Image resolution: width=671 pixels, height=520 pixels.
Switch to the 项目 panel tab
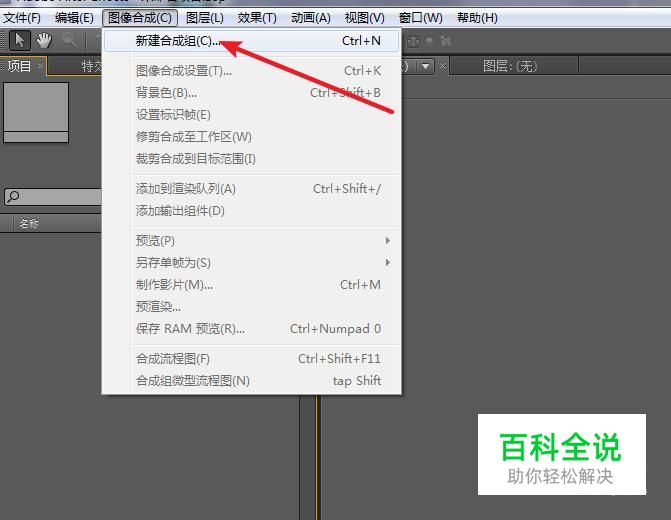click(x=19, y=66)
